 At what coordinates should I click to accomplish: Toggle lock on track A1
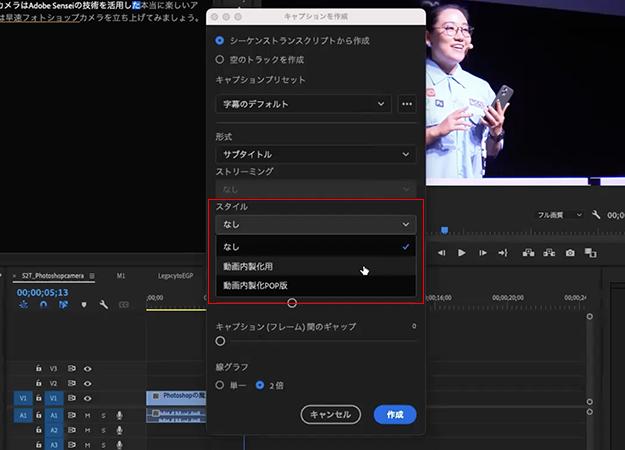coord(39,415)
